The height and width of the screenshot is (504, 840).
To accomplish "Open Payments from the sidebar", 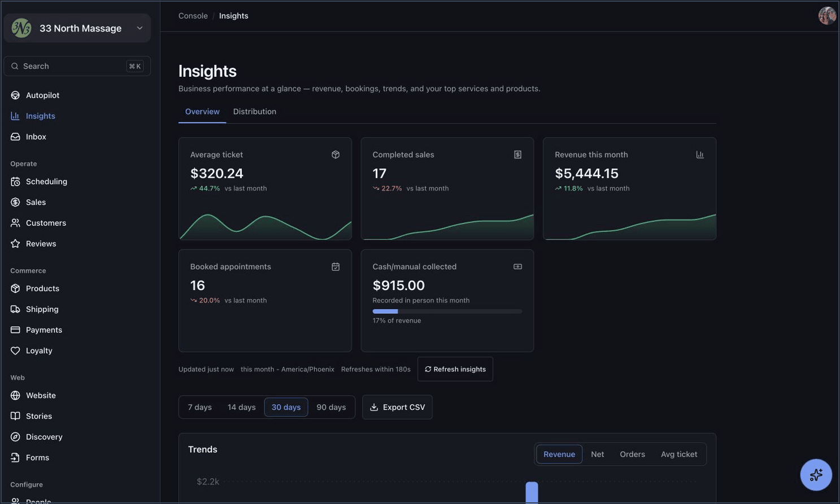I will 77,330.
